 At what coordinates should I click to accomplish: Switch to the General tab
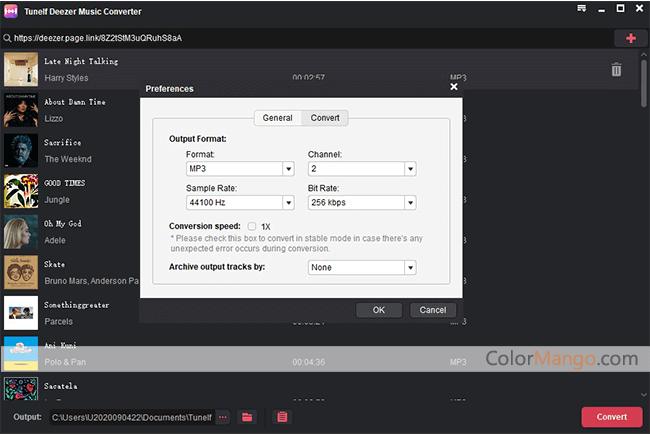tap(277, 118)
